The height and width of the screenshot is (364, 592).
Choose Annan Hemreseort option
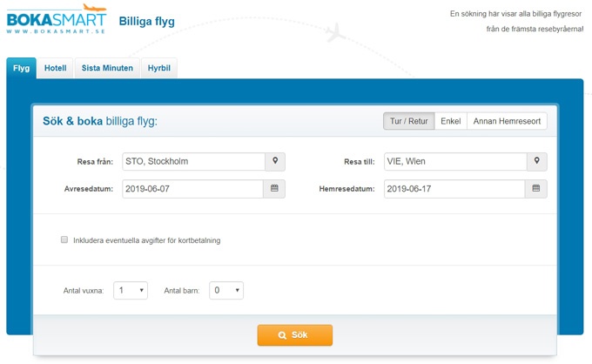(507, 121)
